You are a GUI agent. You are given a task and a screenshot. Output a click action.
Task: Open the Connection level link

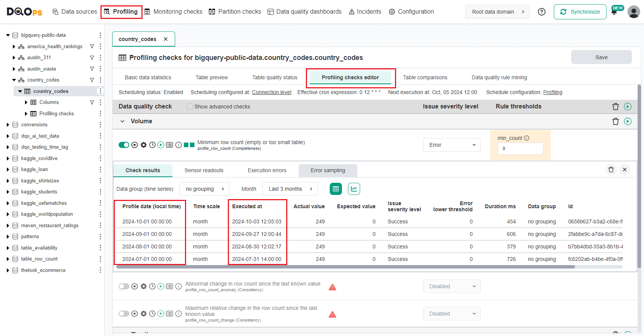click(x=271, y=92)
